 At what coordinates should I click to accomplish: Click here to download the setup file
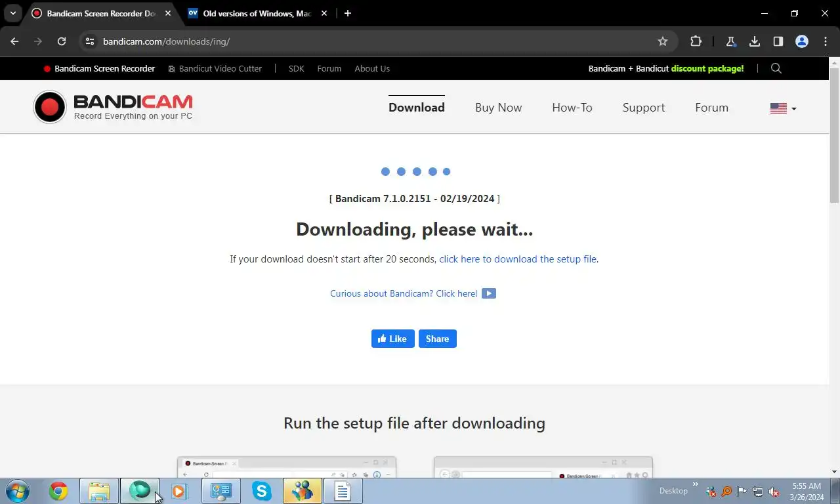pos(518,259)
